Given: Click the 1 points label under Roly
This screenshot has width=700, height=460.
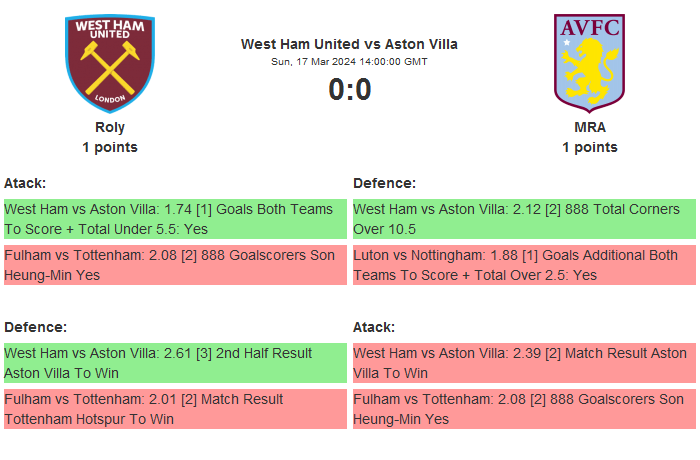Looking at the screenshot, I should tap(110, 147).
